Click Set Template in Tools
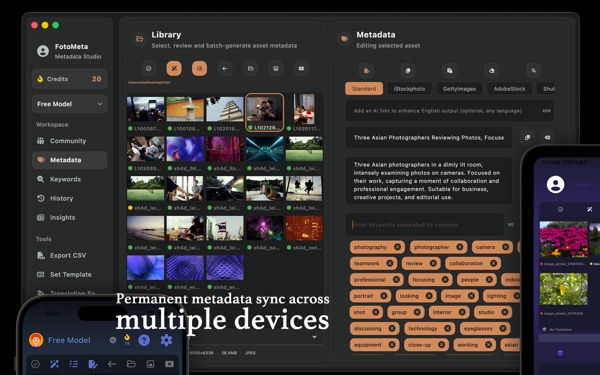The image size is (600, 375). click(69, 274)
